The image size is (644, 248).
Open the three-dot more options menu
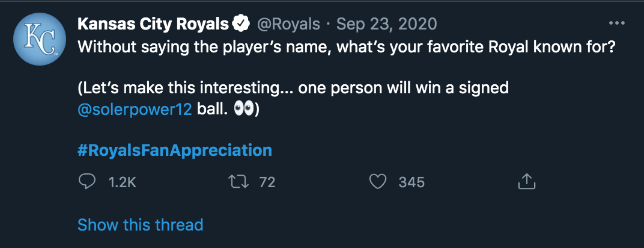(617, 24)
